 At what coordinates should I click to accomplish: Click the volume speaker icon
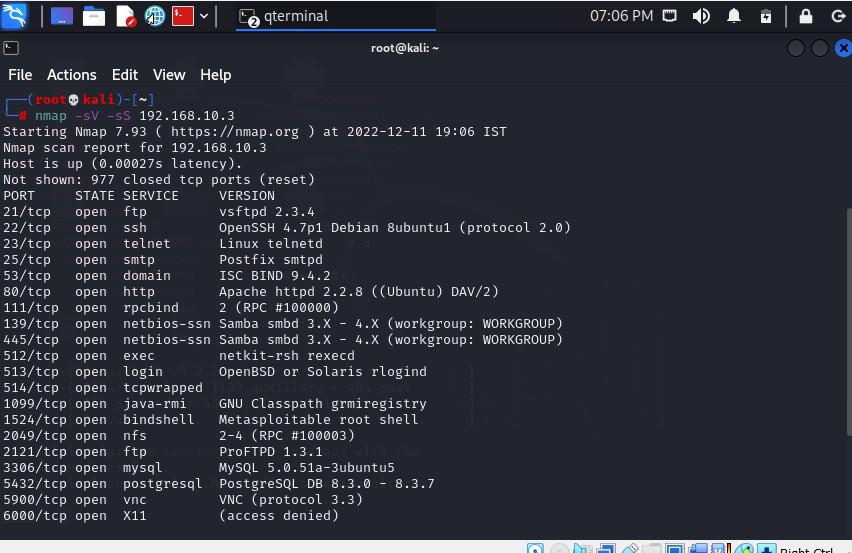click(701, 16)
